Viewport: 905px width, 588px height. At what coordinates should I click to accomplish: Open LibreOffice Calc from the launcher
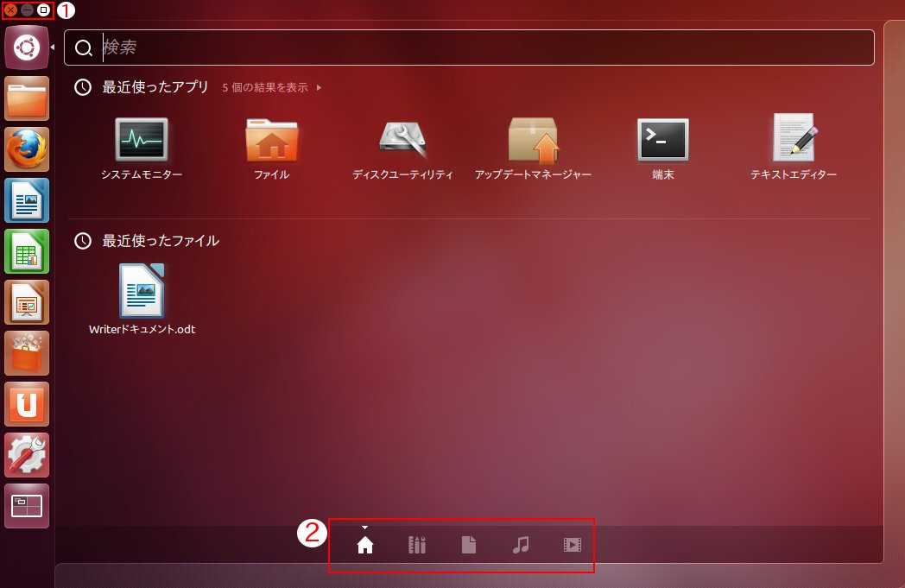[26, 251]
